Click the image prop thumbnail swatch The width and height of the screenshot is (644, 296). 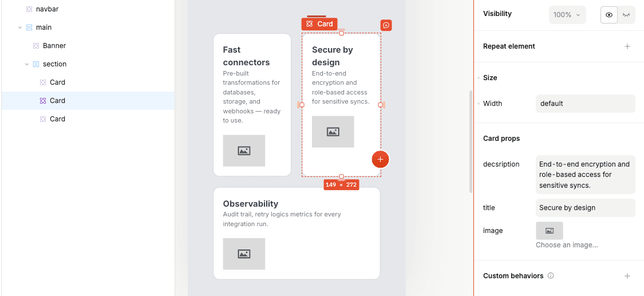pos(550,231)
